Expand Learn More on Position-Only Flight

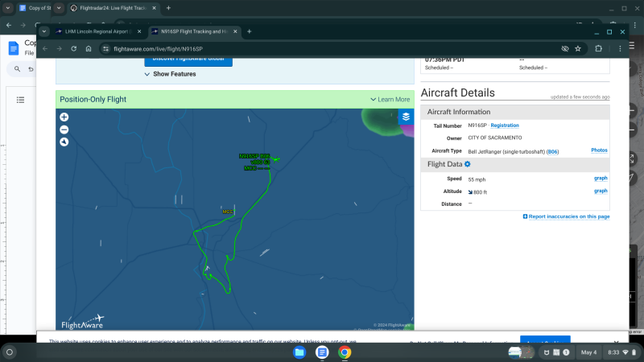pos(390,99)
